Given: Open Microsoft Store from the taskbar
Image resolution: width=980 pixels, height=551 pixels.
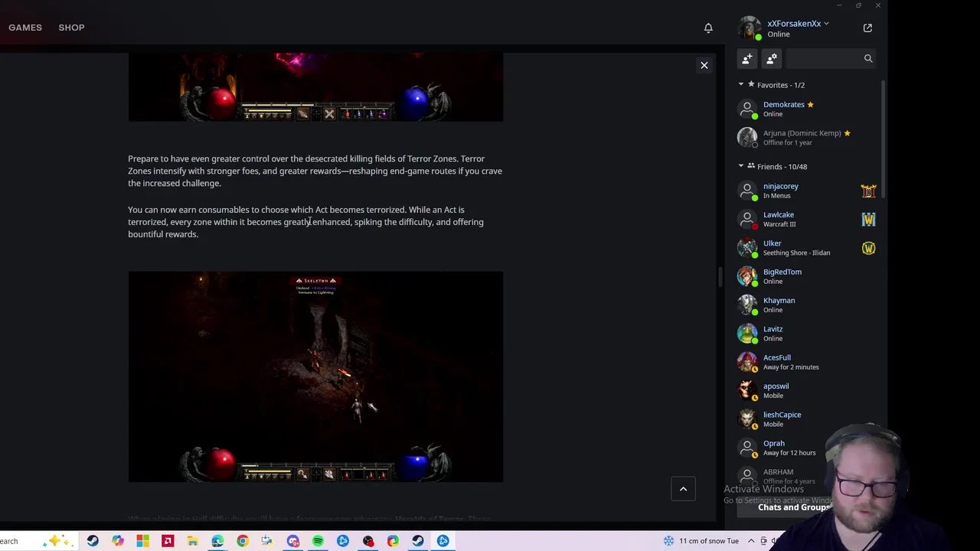Looking at the screenshot, I should point(142,541).
